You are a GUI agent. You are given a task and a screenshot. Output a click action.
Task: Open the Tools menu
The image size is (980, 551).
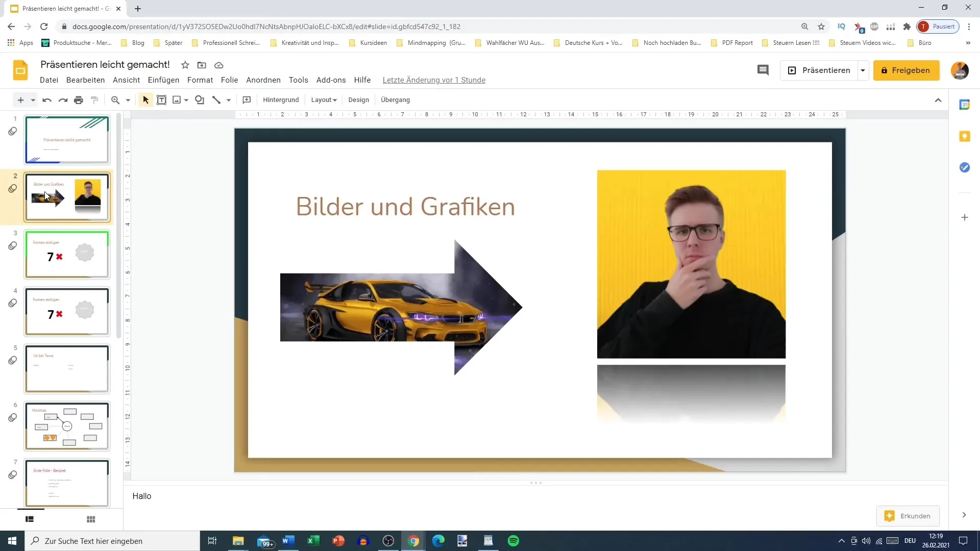point(299,80)
